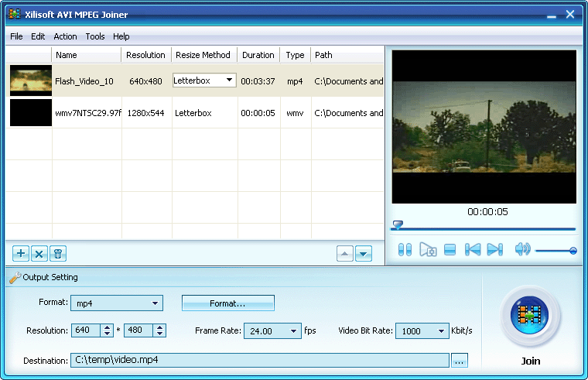Image resolution: width=588 pixels, height=380 pixels.
Task: Browse for destination with the ... button
Action: [460, 361]
